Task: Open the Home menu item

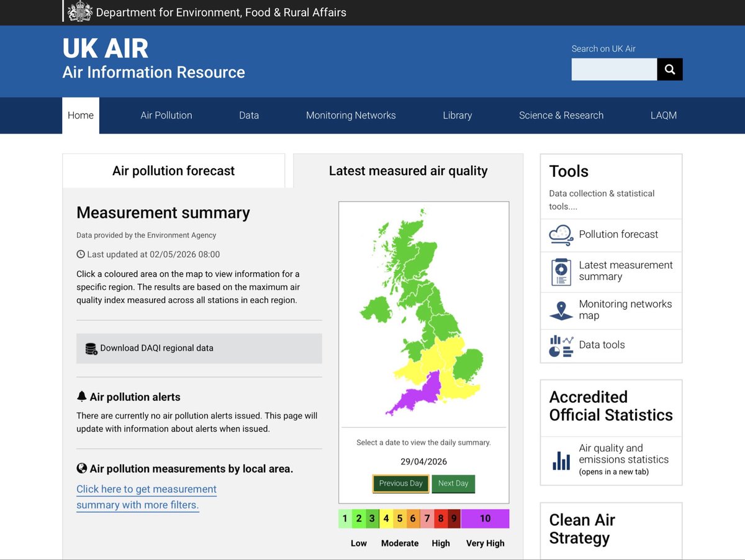Action: (x=81, y=115)
